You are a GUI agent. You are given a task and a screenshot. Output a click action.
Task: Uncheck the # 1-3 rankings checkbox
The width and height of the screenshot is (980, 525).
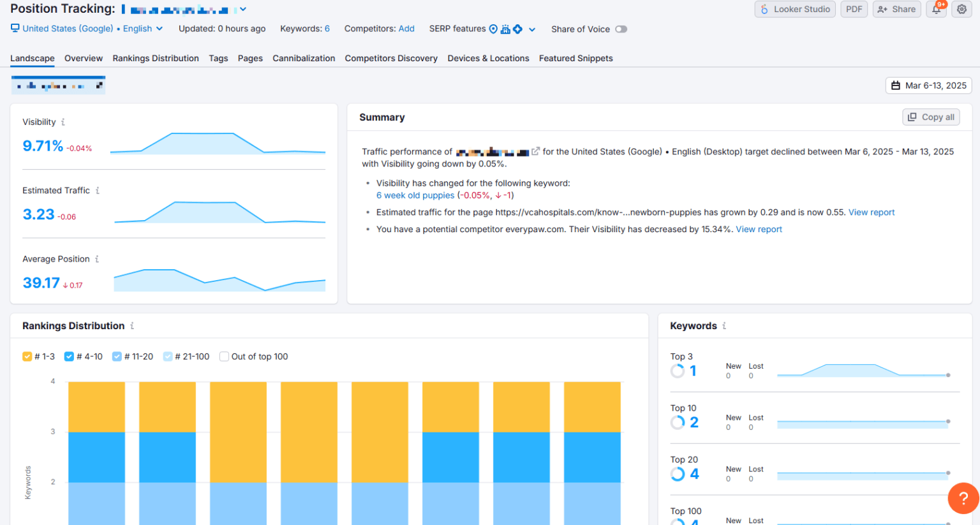tap(27, 357)
